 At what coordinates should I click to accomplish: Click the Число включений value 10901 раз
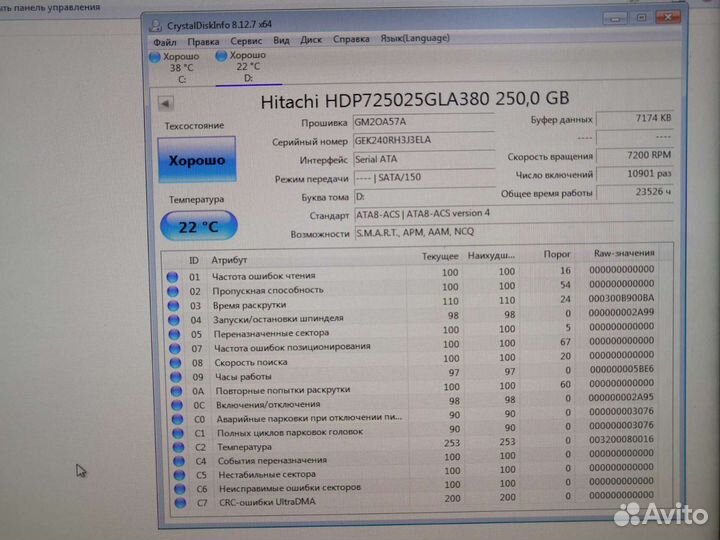pyautogui.click(x=635, y=174)
